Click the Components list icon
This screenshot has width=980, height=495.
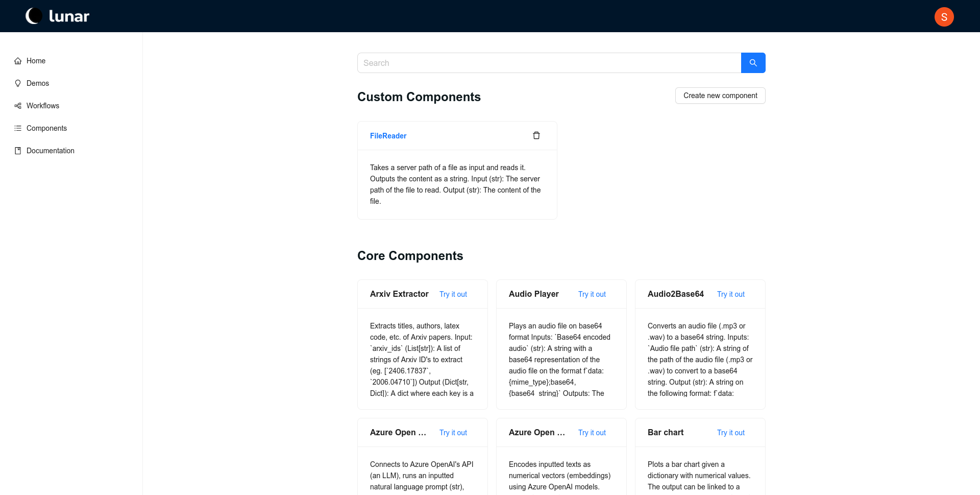coord(18,128)
